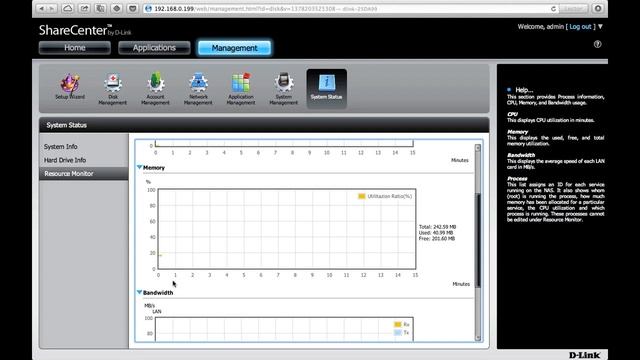Click the 'Total: 242.59 MB' text

(437, 227)
